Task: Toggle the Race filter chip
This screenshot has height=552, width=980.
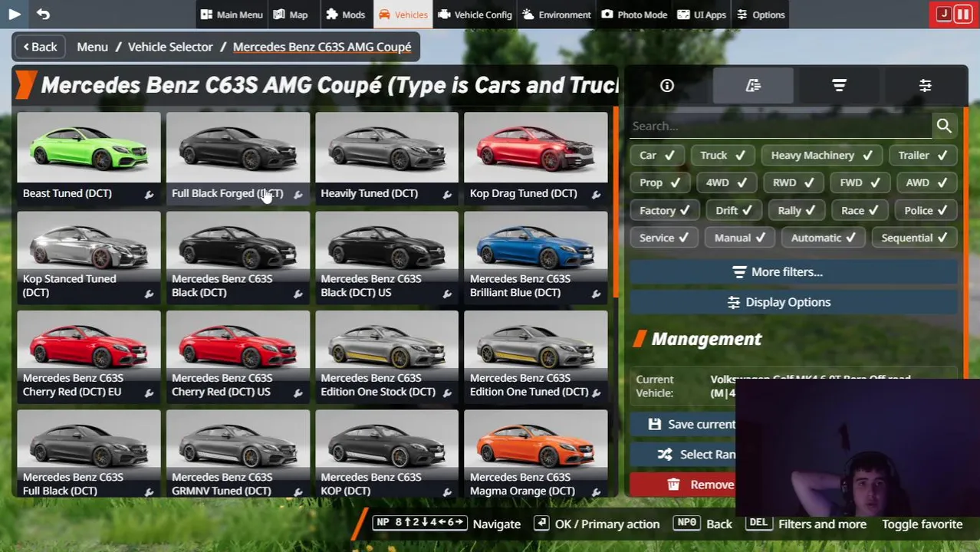Action: point(860,210)
